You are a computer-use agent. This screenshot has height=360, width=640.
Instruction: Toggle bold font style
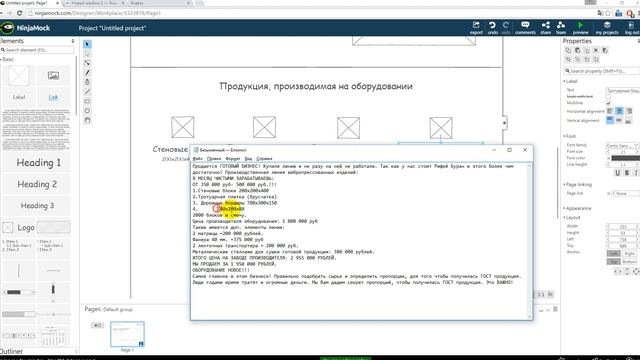point(627,173)
